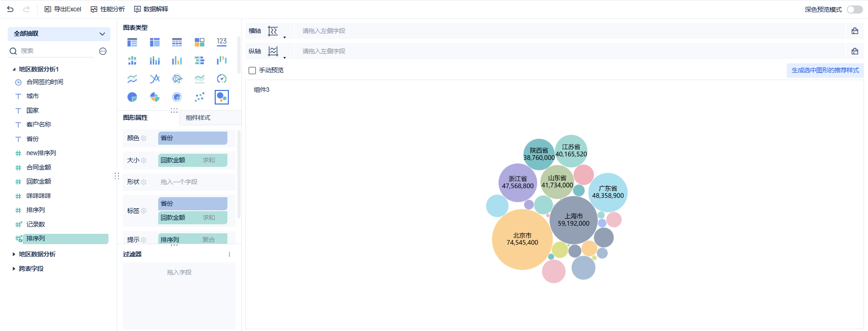
Task: Expand the 跨表字段 tree node
Action: (x=14, y=269)
